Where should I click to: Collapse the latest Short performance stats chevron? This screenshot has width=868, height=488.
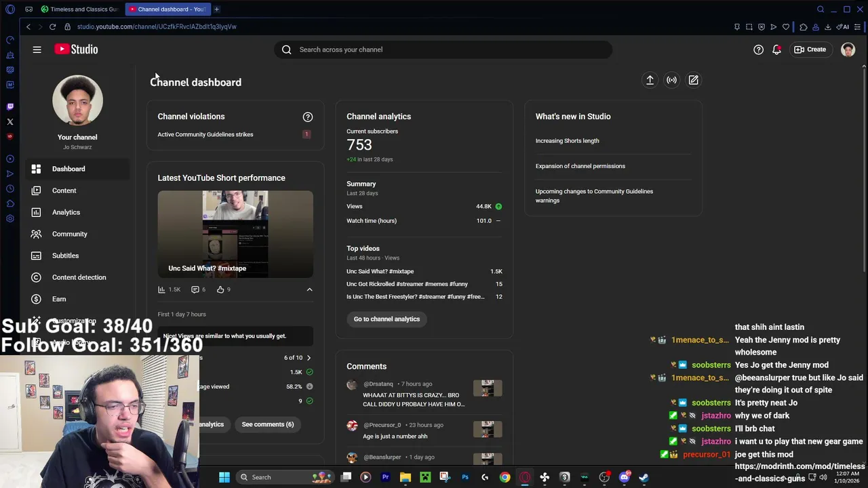(309, 289)
